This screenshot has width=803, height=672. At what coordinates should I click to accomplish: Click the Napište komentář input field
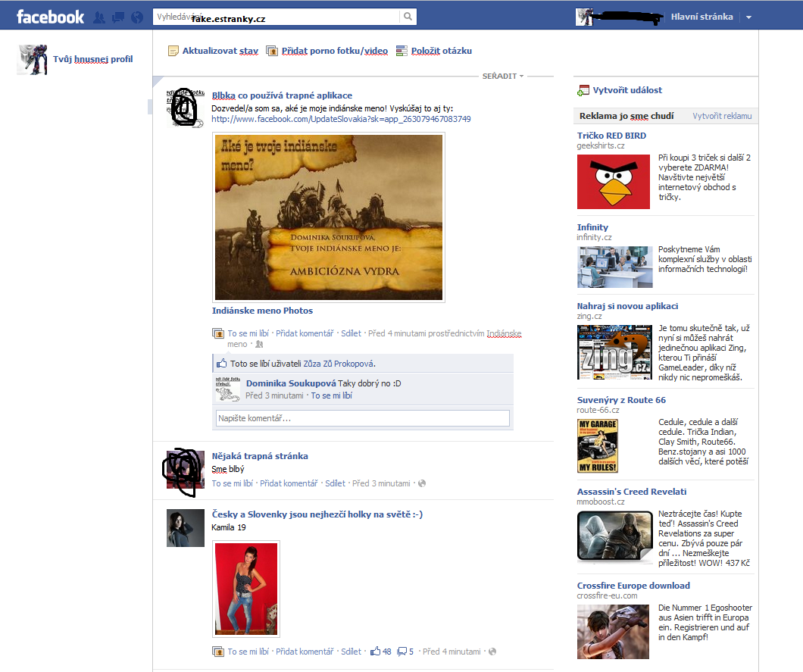361,418
